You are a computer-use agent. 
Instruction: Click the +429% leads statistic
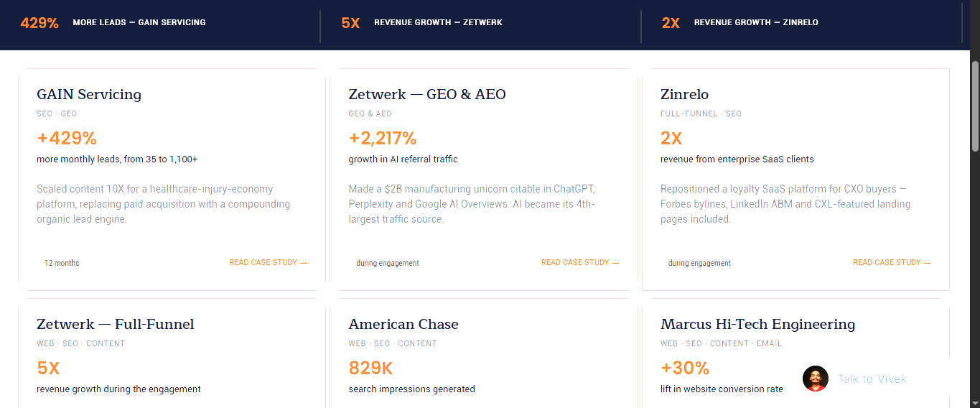(67, 139)
